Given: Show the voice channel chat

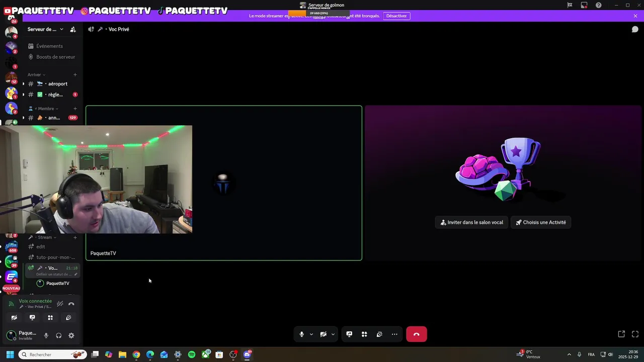Looking at the screenshot, I should click(635, 29).
